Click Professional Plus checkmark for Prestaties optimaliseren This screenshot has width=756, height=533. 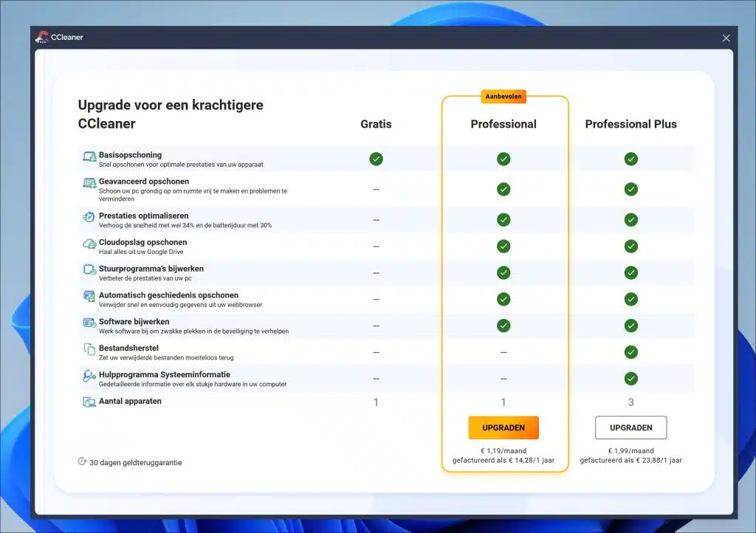[x=630, y=220]
